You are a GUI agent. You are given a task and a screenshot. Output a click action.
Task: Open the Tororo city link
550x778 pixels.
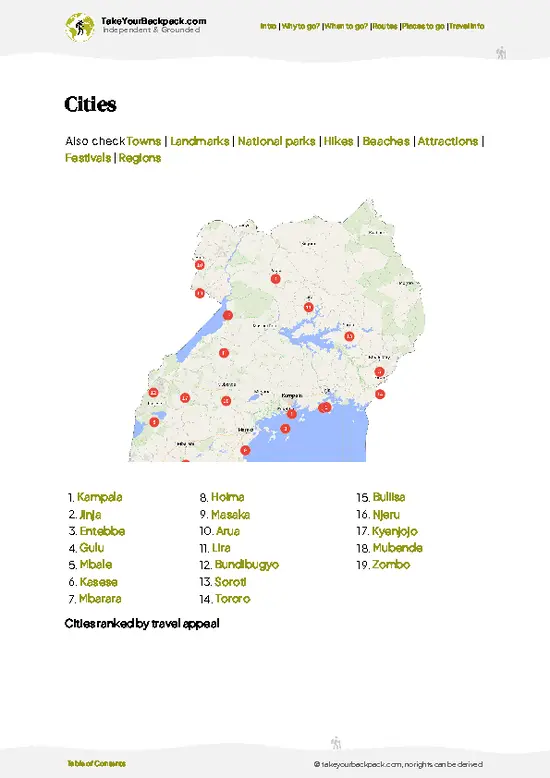pyautogui.click(x=233, y=599)
